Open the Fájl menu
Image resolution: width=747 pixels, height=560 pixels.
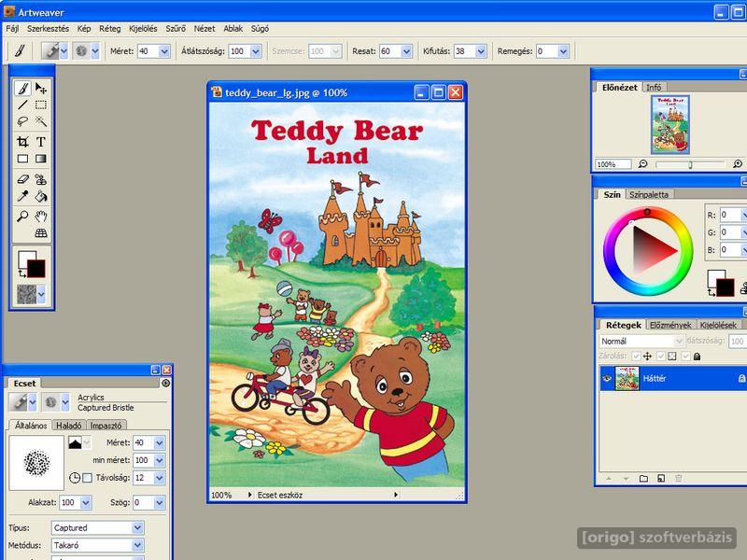(12, 29)
